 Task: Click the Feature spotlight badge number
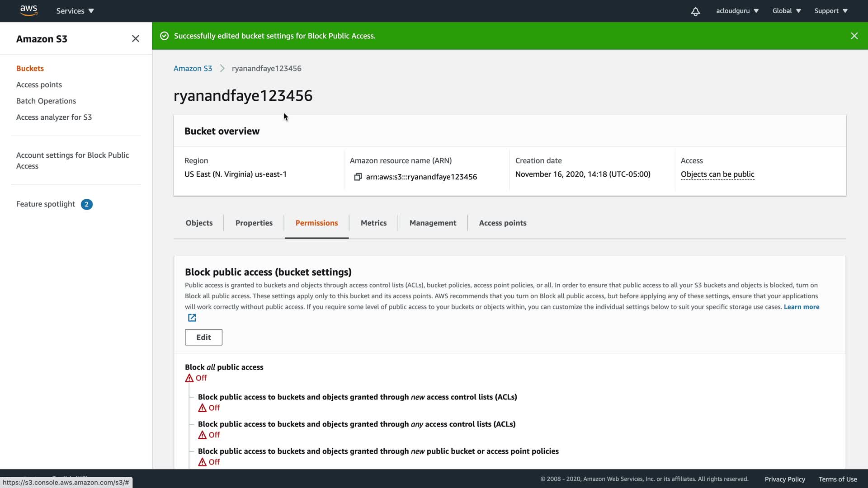click(x=86, y=204)
